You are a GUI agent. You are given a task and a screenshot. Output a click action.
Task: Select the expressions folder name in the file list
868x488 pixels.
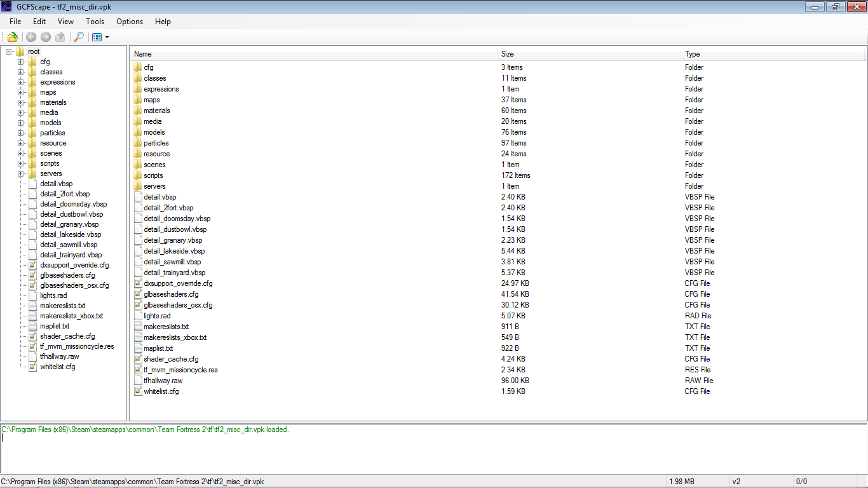[x=161, y=89]
